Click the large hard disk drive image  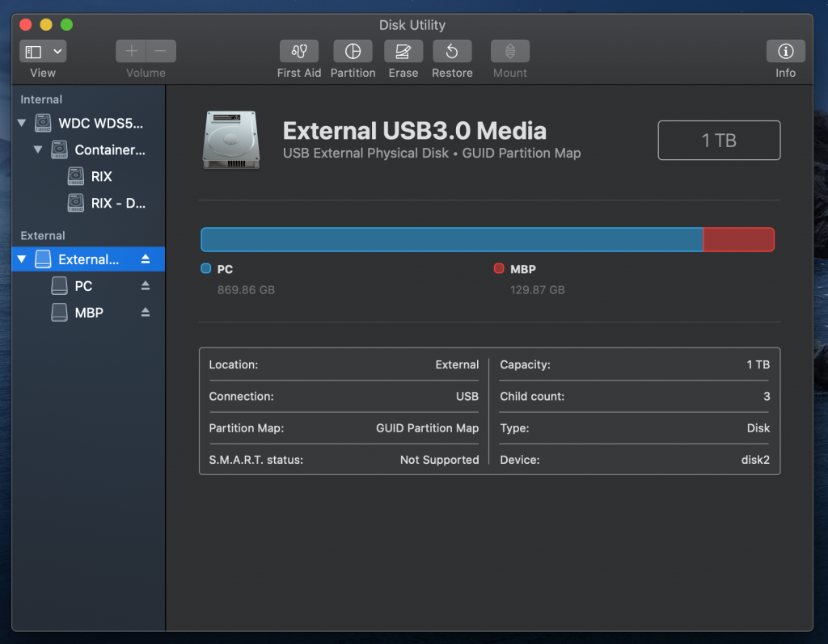(231, 140)
